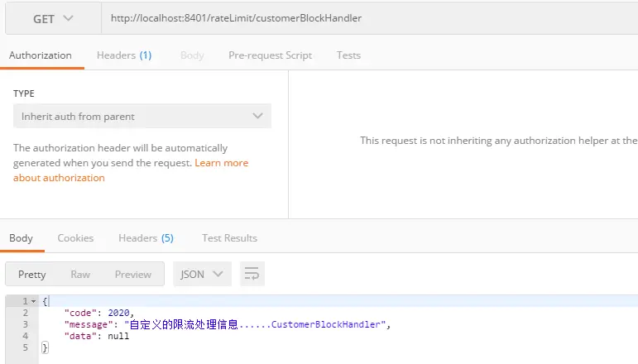Click the CustomerBlockHandler message value

click(255, 324)
